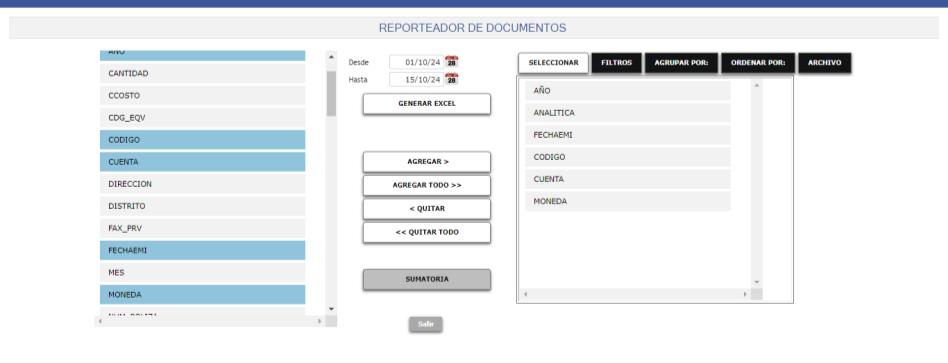Select CANTIDAD in the left field list
The height and width of the screenshot is (363, 948).
click(x=203, y=73)
